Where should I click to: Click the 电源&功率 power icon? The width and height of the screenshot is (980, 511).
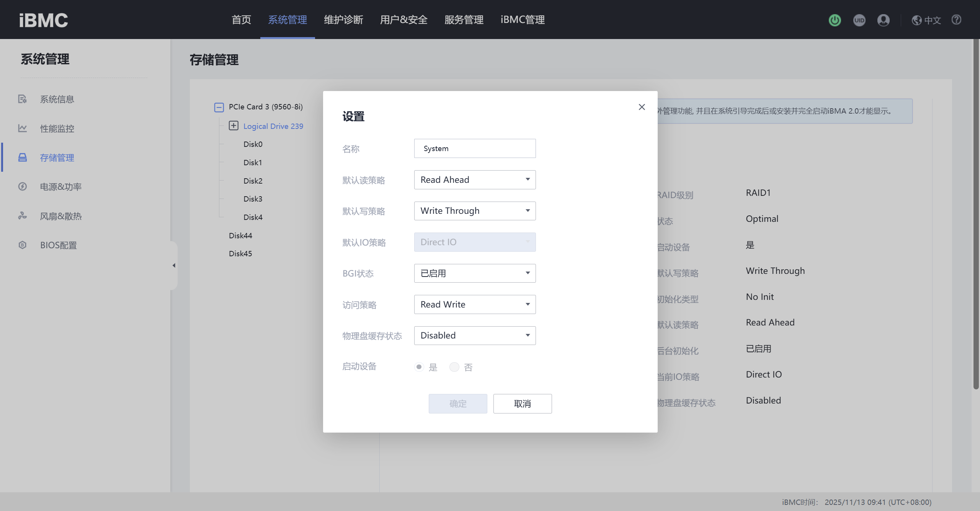tap(23, 187)
